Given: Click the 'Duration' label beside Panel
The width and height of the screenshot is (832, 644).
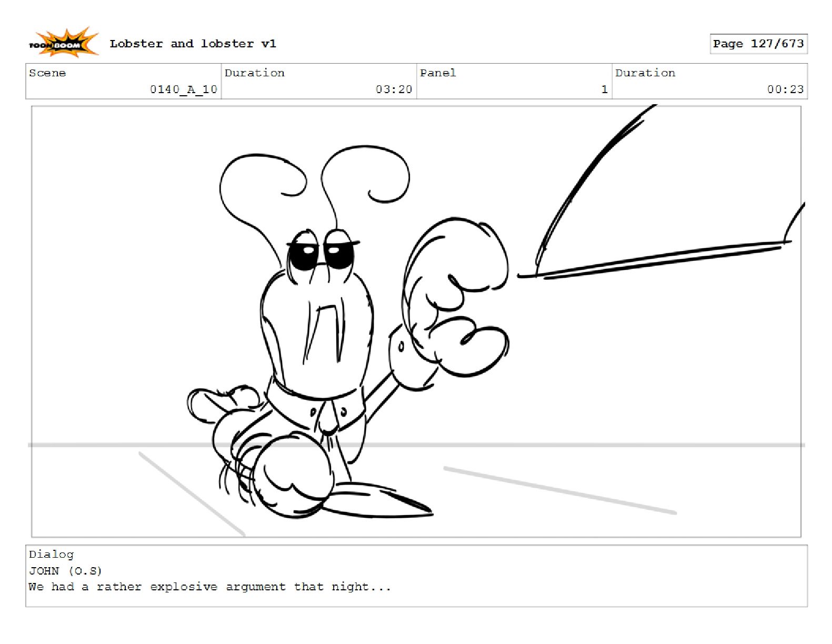Looking at the screenshot, I should coord(645,73).
